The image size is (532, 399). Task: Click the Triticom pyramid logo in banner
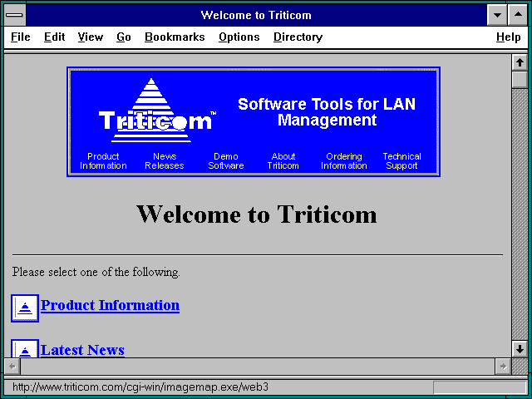click(x=156, y=110)
